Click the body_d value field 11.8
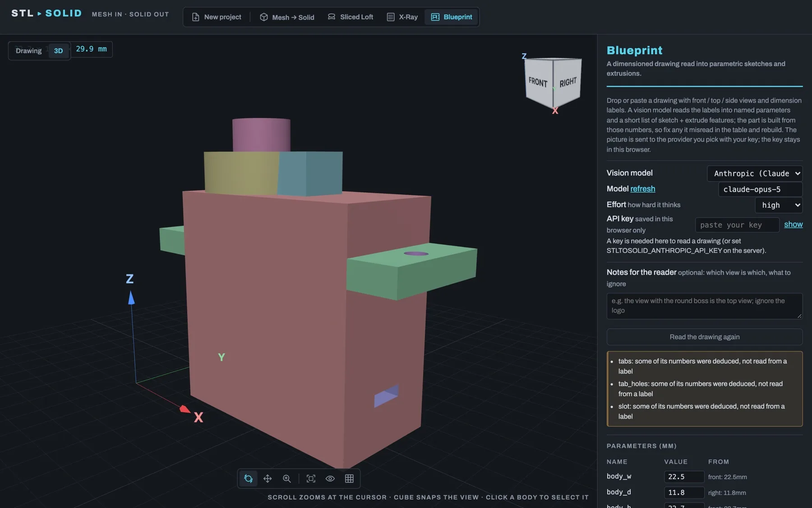Screen dimensions: 812x508 [684, 493]
